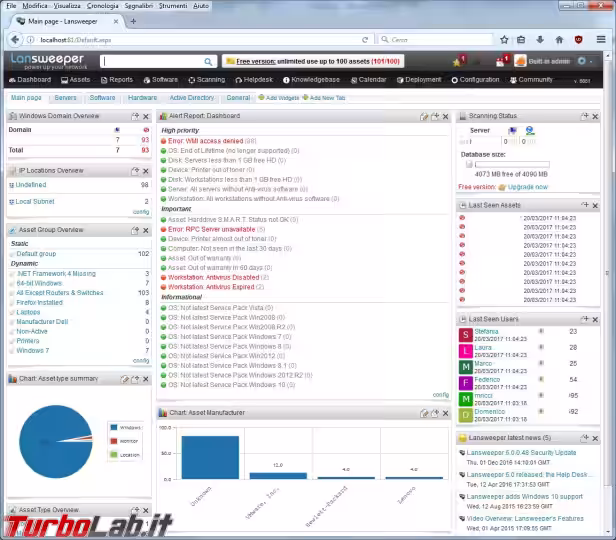Screen dimensions: 616x540
Task: Close the Last Seen Assets widget
Action: [595, 206]
